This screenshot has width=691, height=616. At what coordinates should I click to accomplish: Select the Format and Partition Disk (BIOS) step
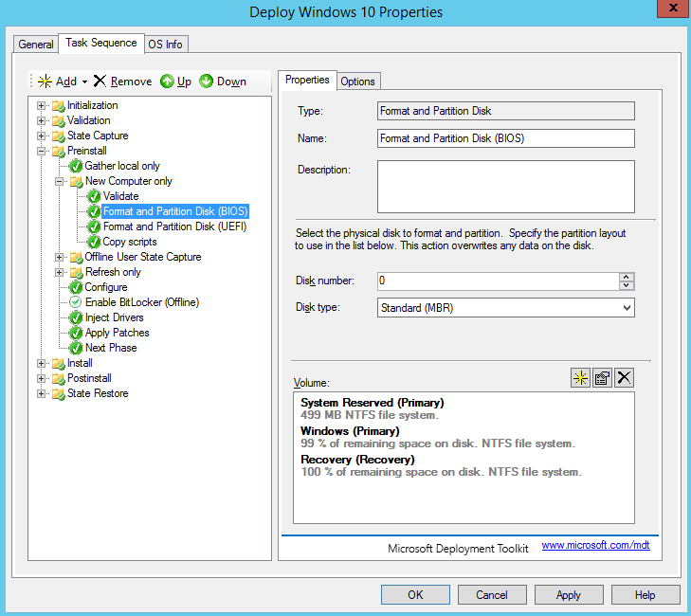[x=175, y=211]
